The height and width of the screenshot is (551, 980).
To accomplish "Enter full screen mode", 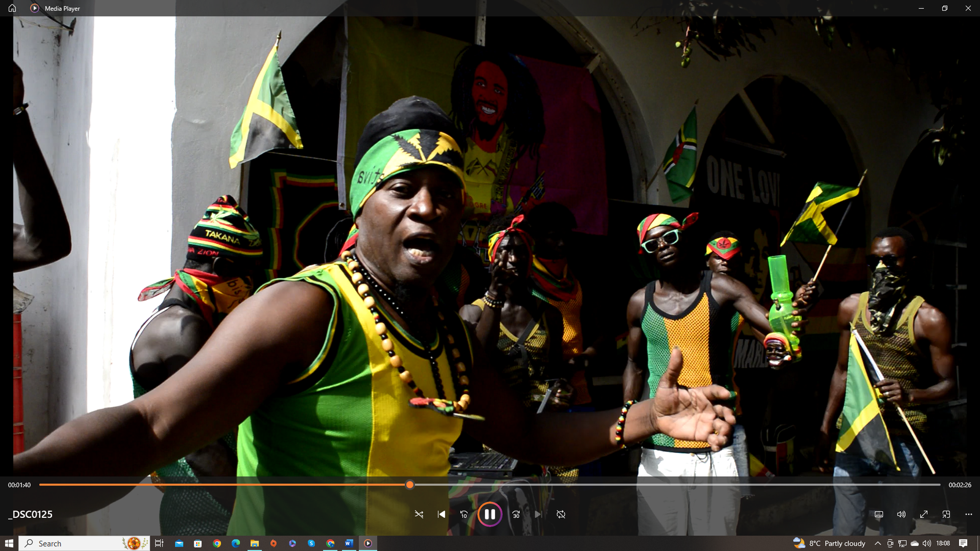I will coord(924,514).
